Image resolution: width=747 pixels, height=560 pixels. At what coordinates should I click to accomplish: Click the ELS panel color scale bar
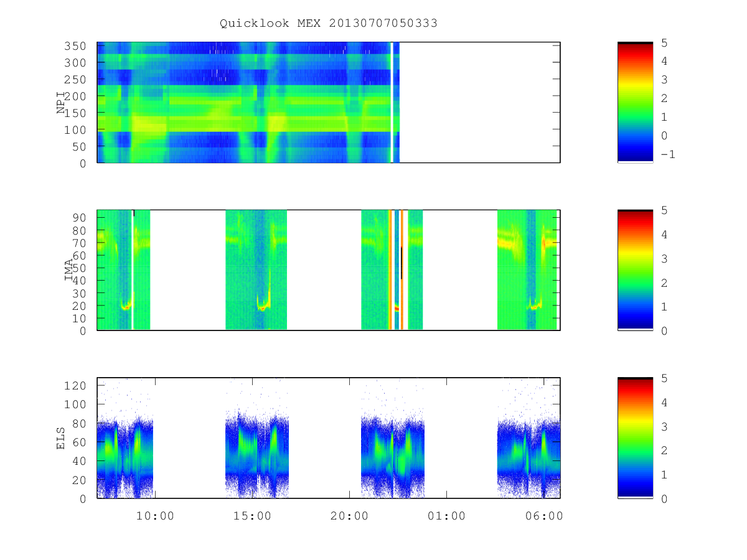[635, 437]
